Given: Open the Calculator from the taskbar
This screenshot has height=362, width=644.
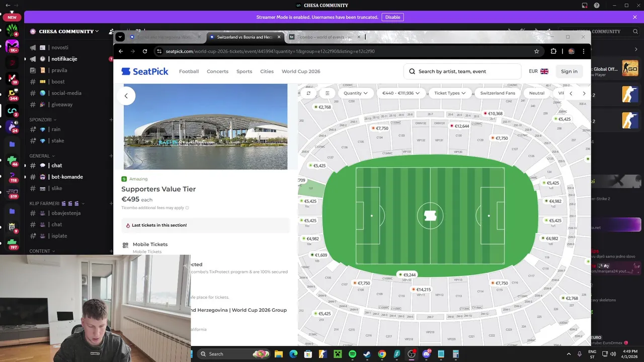Looking at the screenshot, I should pyautogui.click(x=456, y=354).
